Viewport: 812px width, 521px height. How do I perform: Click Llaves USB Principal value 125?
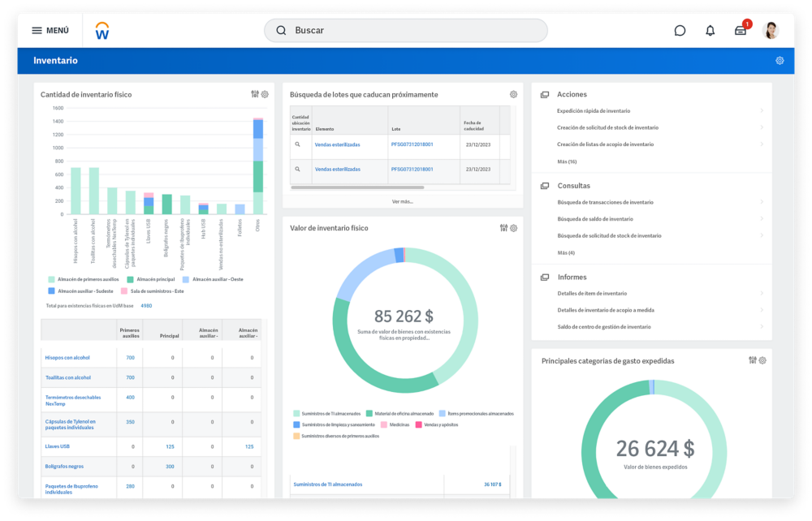point(170,446)
